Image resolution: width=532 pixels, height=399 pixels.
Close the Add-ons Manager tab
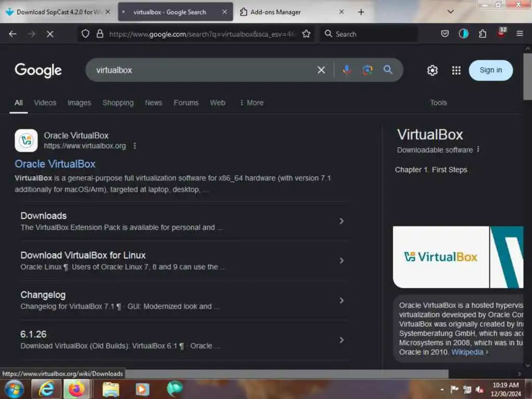(x=342, y=12)
